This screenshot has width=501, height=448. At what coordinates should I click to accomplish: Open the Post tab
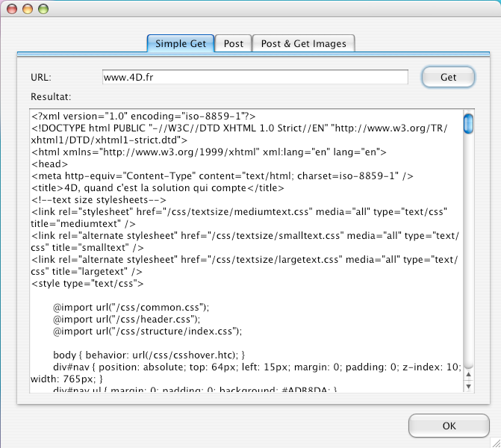234,43
